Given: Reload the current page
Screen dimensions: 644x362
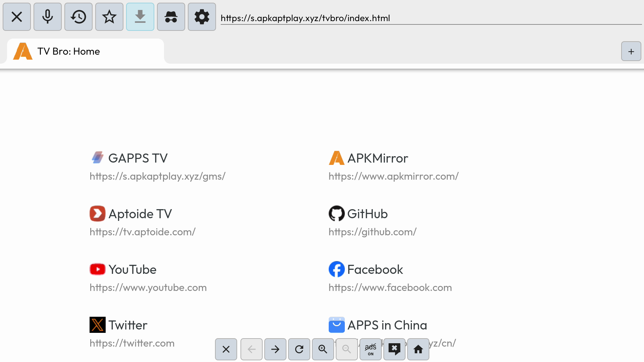Looking at the screenshot, I should tap(299, 349).
